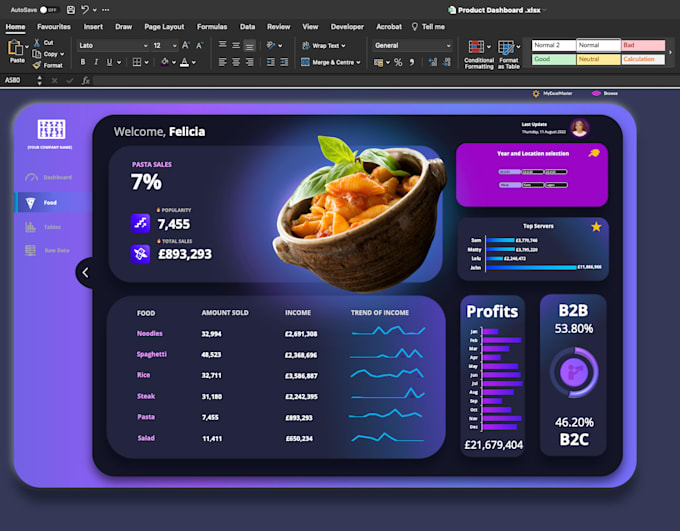This screenshot has width=680, height=531.
Task: Open the Developer ribbon tab
Action: (x=347, y=27)
